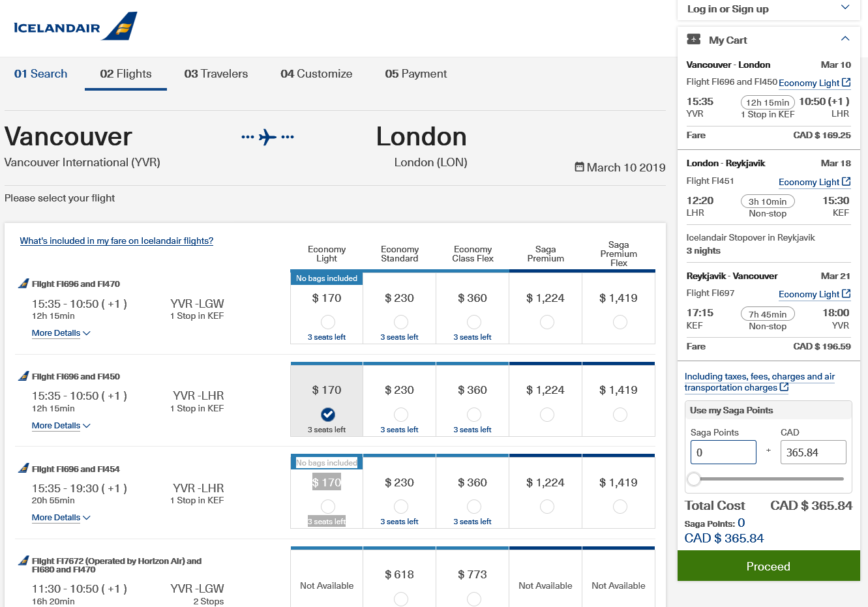
Task: Click the Proceed button
Action: point(768,566)
